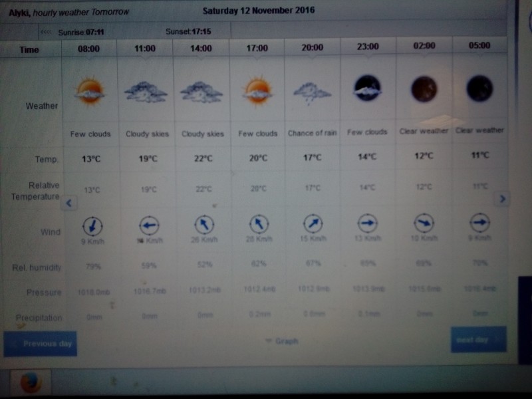532x399 pixels.
Task: Click the cloudy skies icon under 14:00
Action: pyautogui.click(x=201, y=92)
